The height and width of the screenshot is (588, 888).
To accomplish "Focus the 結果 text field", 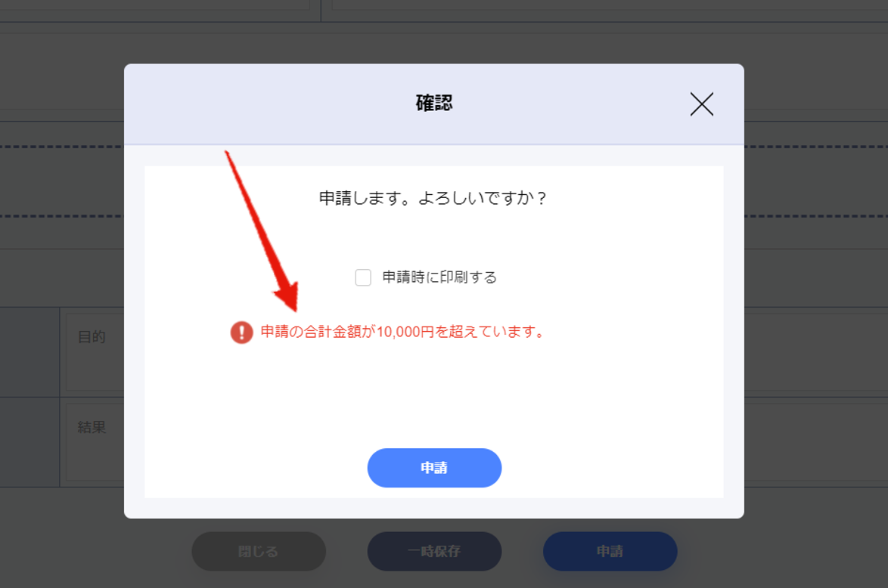I will click(x=95, y=442).
